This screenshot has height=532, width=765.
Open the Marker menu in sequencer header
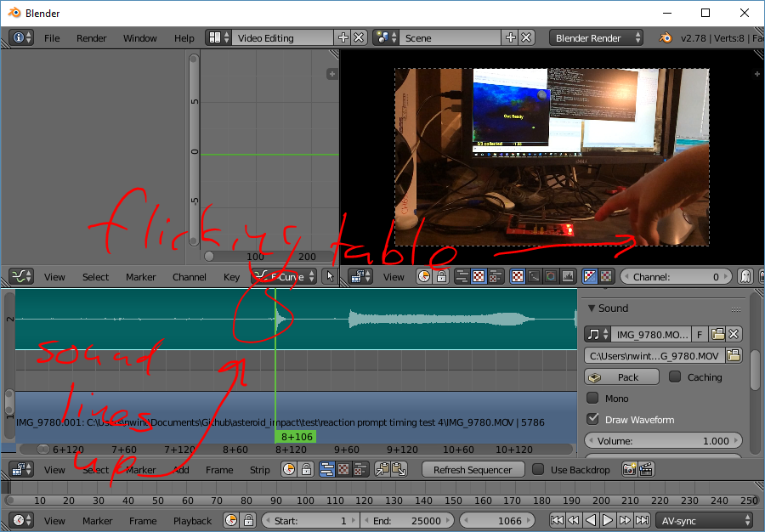click(x=140, y=468)
